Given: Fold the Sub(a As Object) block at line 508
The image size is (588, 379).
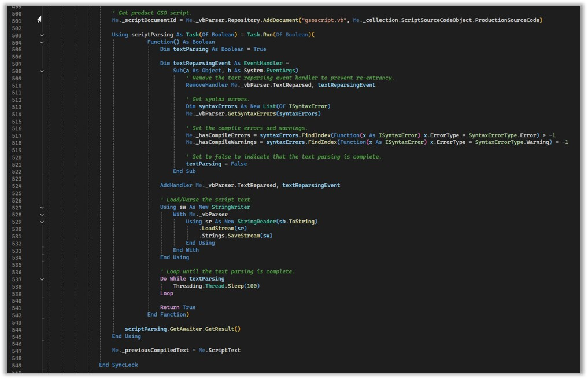Looking at the screenshot, I should click(x=42, y=71).
